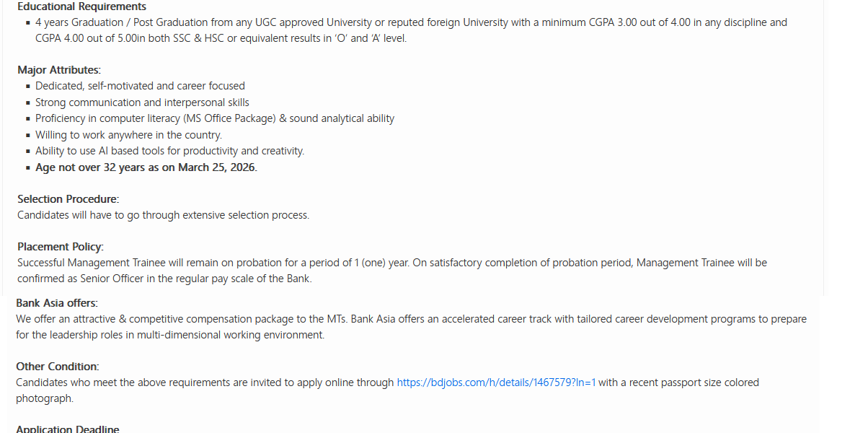
Task: Click the Other Condition heading
Action: click(x=58, y=367)
